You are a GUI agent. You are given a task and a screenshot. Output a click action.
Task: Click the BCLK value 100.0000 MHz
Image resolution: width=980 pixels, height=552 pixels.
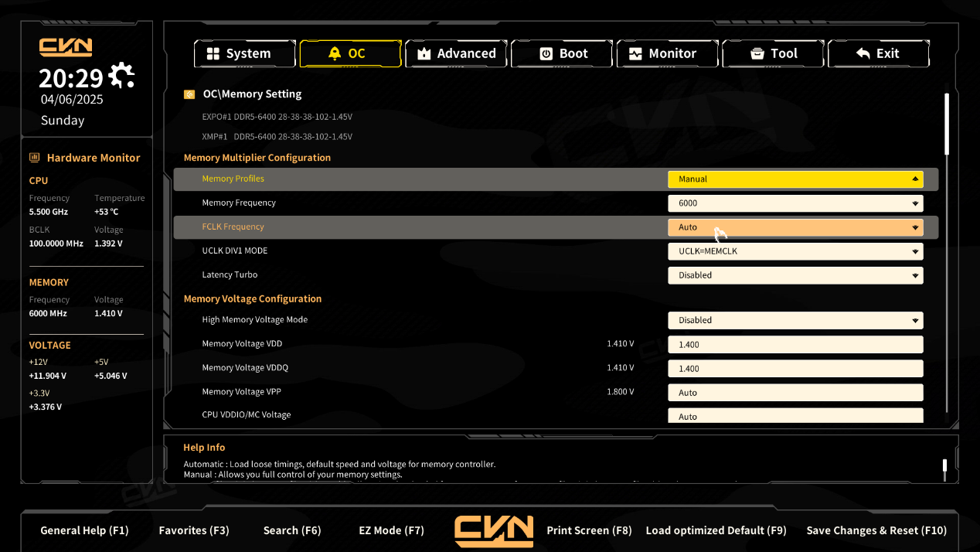click(56, 244)
